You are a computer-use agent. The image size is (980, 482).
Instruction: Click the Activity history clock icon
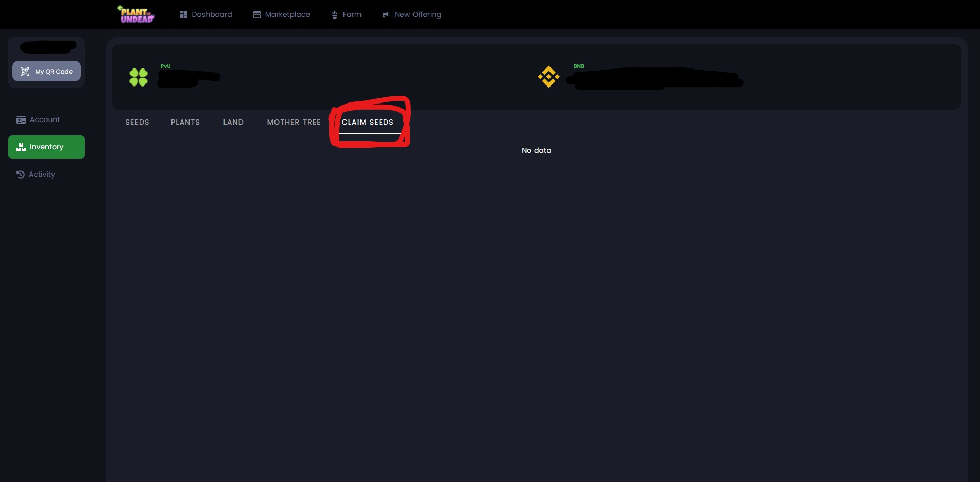coord(21,175)
